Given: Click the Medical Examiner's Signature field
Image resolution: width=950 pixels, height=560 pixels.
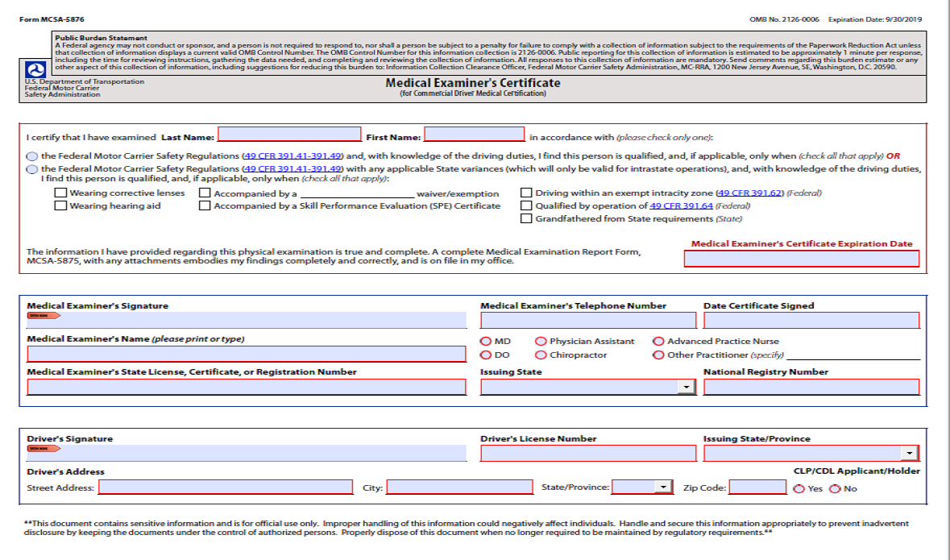Looking at the screenshot, I should 247,320.
